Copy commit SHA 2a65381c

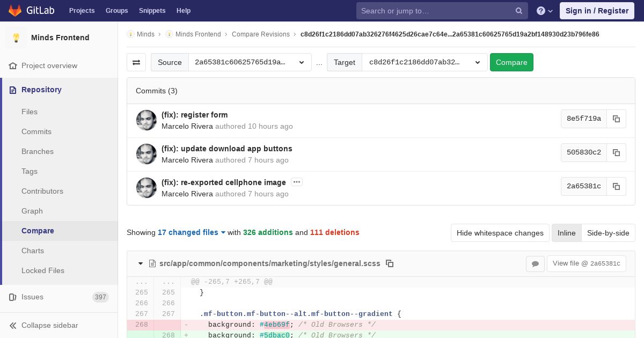click(616, 186)
